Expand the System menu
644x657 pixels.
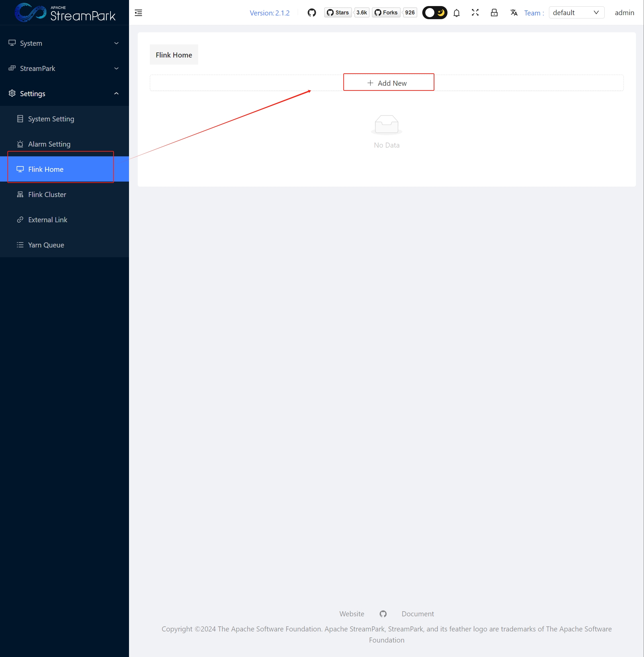(x=64, y=43)
